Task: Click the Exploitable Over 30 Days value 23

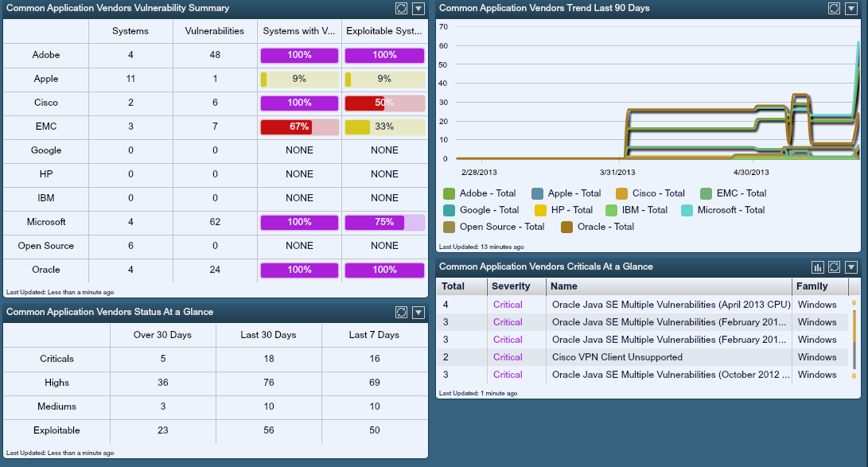Action: click(163, 430)
